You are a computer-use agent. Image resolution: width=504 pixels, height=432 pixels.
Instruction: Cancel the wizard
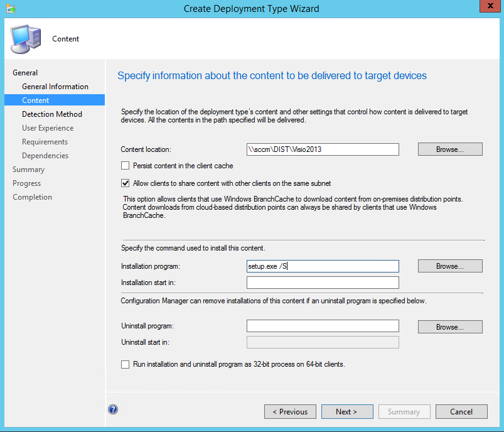coord(461,412)
